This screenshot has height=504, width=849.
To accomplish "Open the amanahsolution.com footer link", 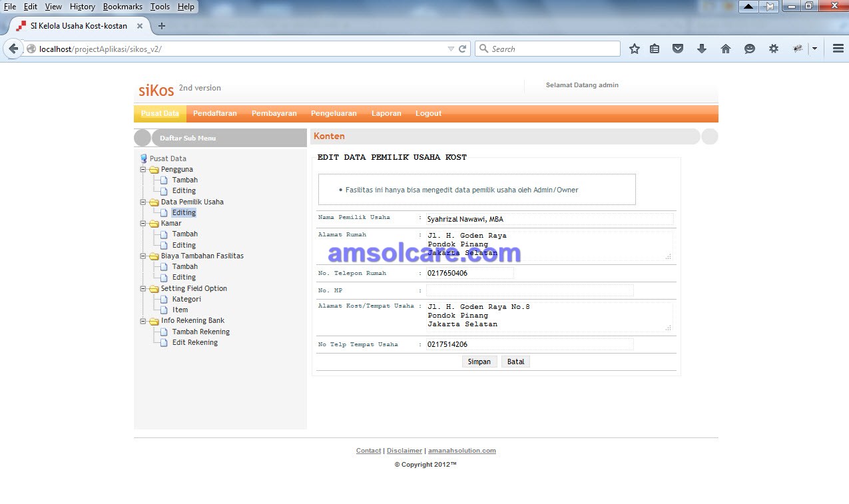I will (462, 451).
